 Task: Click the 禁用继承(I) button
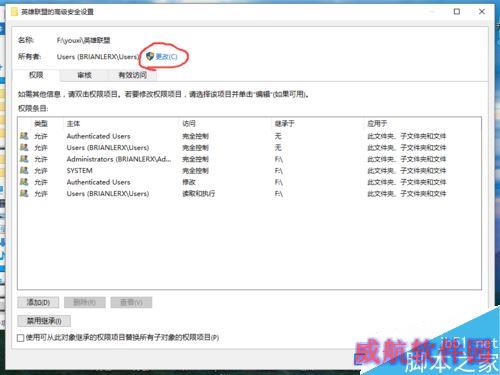[44, 321]
